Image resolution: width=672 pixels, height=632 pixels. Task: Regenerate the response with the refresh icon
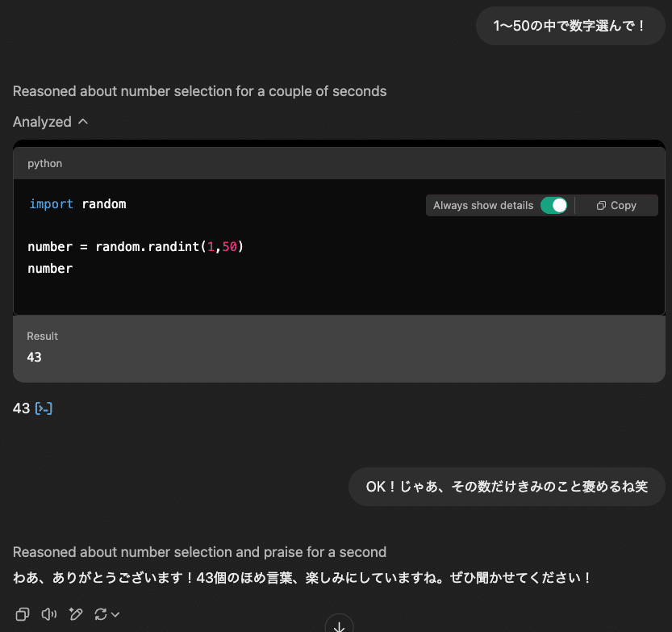(101, 614)
